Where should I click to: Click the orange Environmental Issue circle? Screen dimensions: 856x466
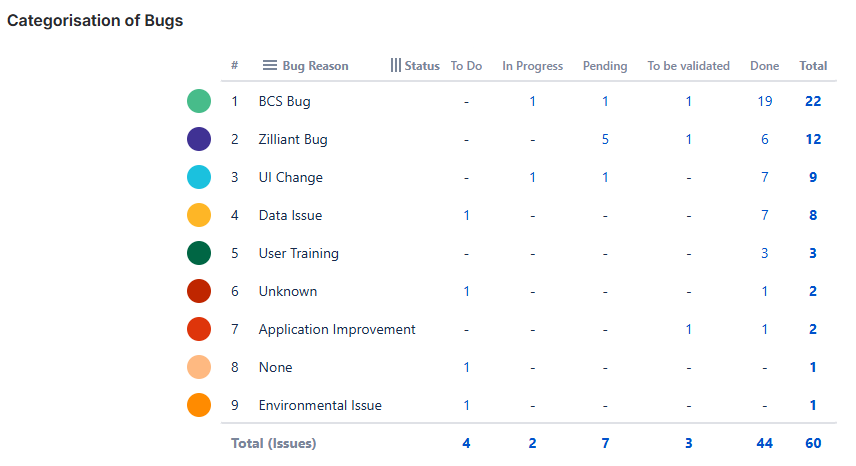pyautogui.click(x=199, y=405)
